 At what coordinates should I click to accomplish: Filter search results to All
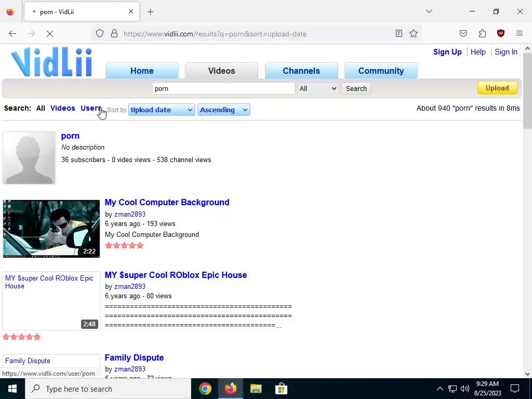(41, 108)
